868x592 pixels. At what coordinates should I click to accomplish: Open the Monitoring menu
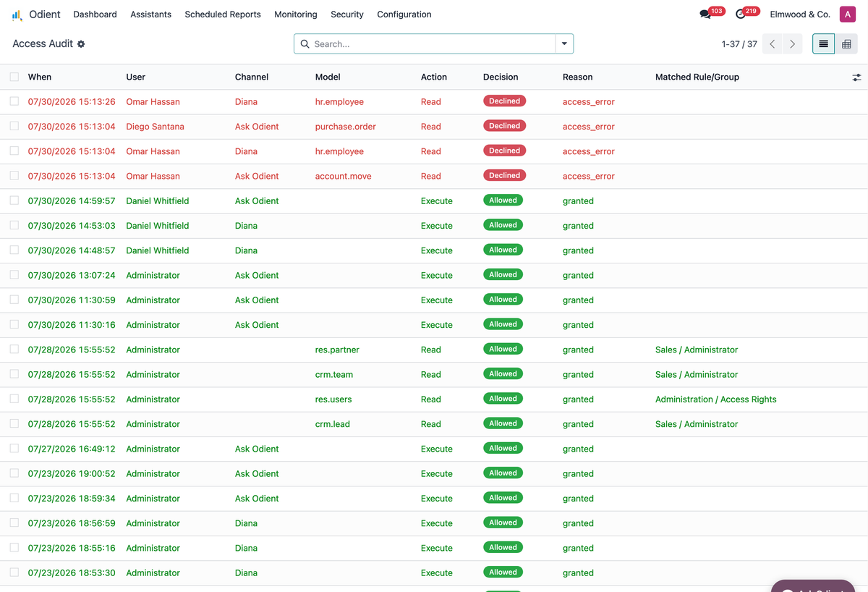coord(296,14)
